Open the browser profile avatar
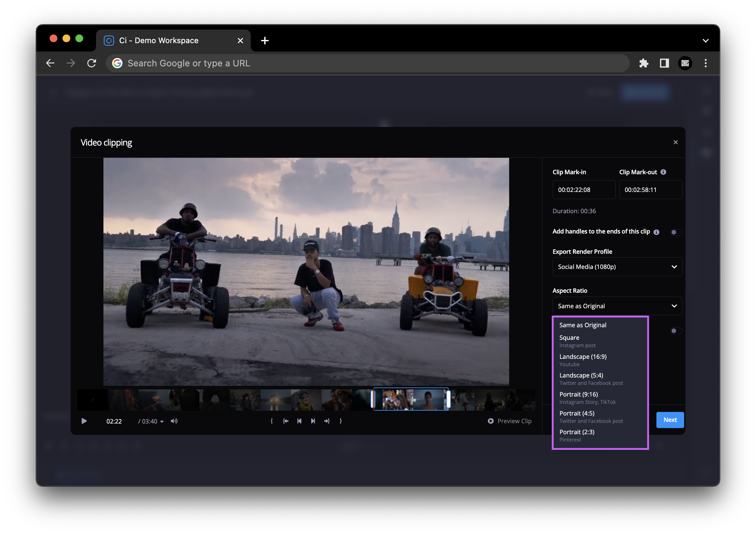This screenshot has height=534, width=756. coord(685,63)
